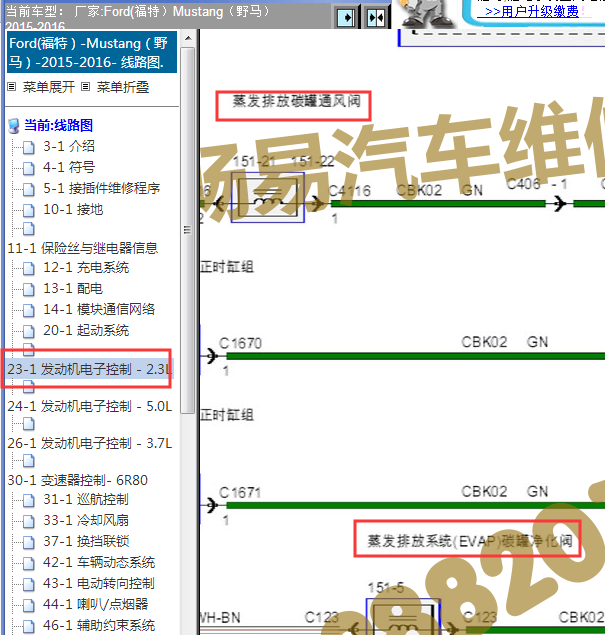Open 44-1 喇叭/点烟器
605x635 pixels.
96,605
